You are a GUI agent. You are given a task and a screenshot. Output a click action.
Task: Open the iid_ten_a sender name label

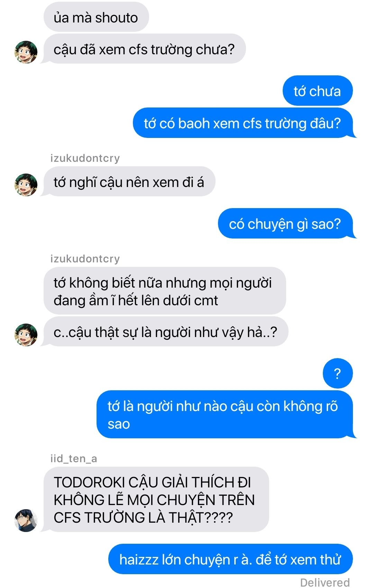click(74, 458)
